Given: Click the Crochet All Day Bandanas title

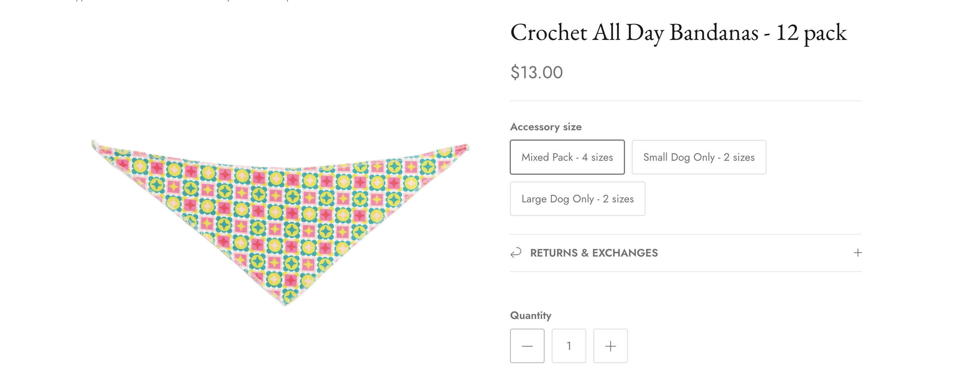Looking at the screenshot, I should click(x=678, y=33).
